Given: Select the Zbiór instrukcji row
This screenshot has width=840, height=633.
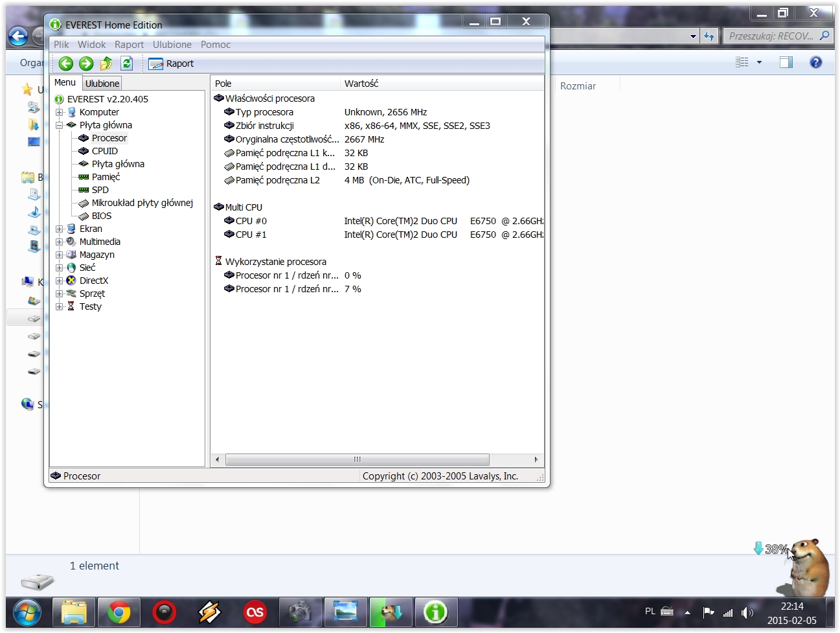Looking at the screenshot, I should click(x=378, y=126).
